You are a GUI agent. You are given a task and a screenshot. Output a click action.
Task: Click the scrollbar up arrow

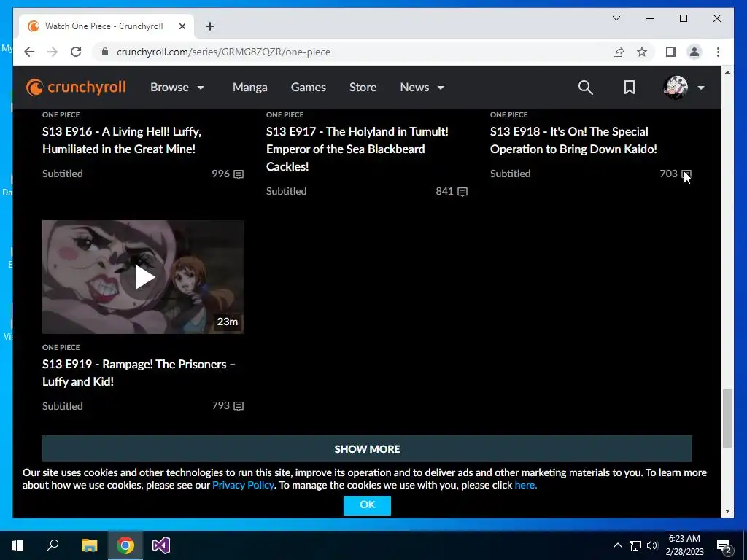pos(727,72)
